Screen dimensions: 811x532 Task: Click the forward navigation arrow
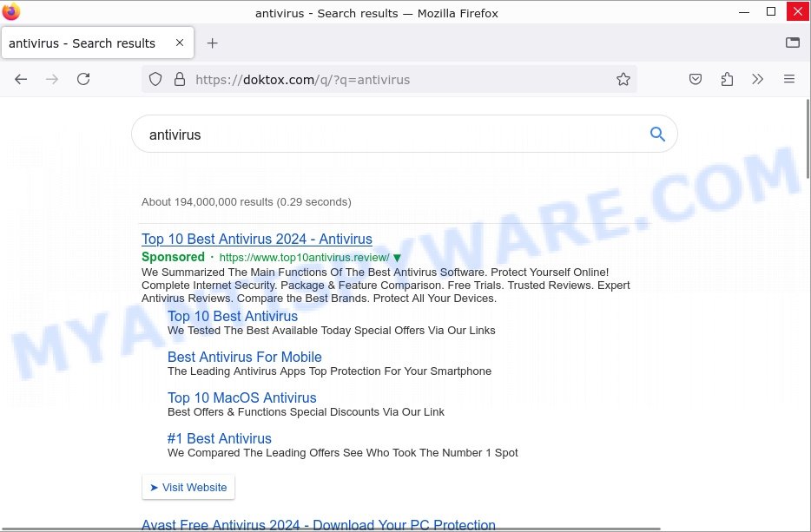point(52,79)
